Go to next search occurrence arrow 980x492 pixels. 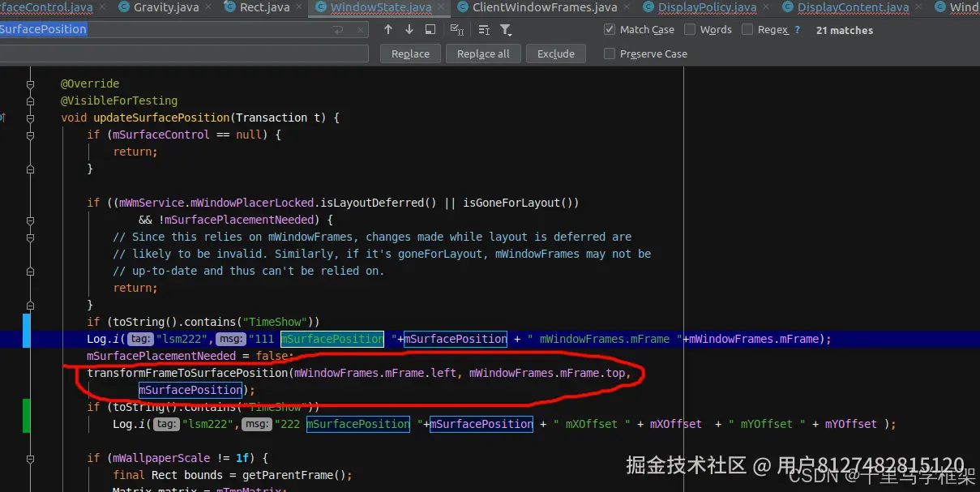[x=409, y=30]
